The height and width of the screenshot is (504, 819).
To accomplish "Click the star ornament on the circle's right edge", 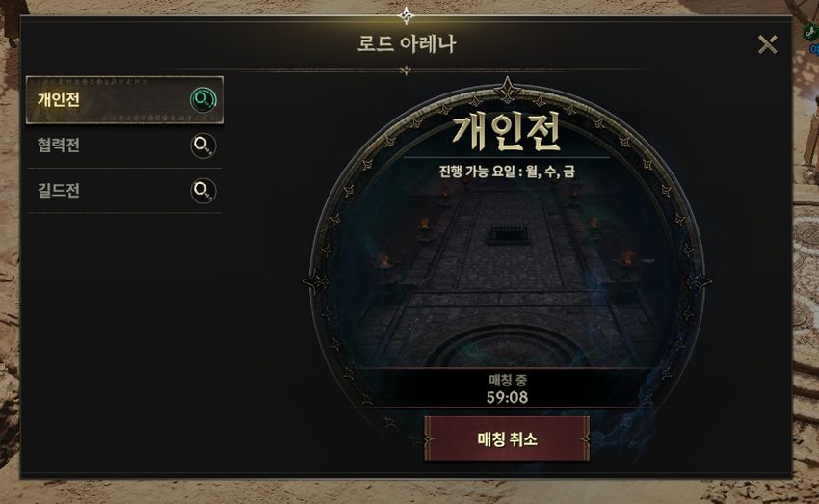I will pos(699,281).
